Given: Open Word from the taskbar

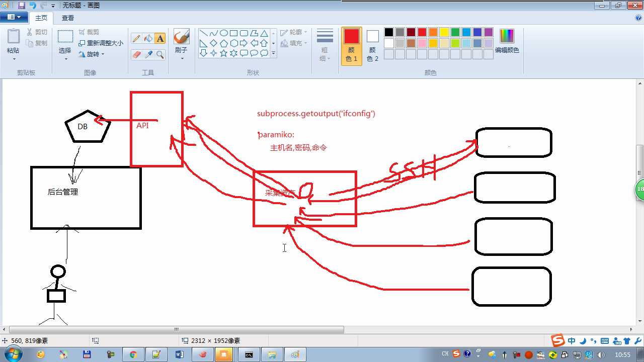Looking at the screenshot, I should point(180,354).
